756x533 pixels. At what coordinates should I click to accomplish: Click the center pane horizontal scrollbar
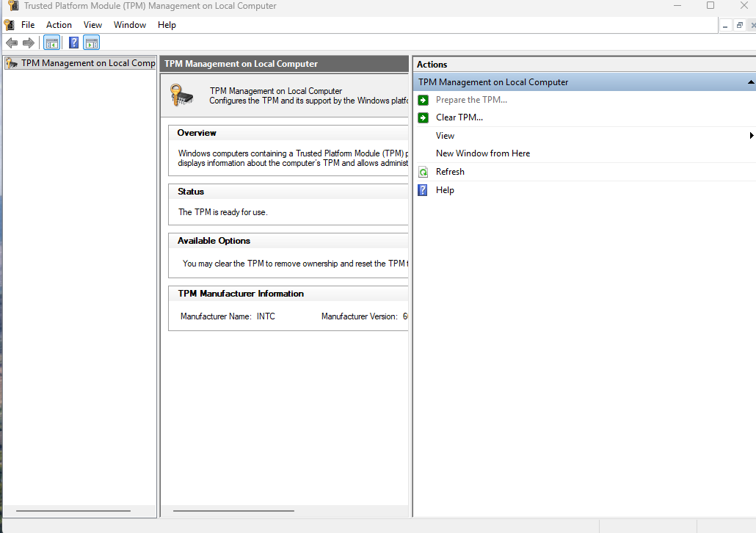(x=233, y=510)
